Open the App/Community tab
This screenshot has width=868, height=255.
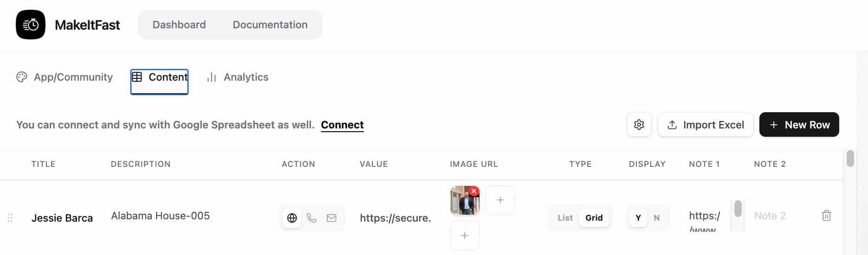[65, 77]
